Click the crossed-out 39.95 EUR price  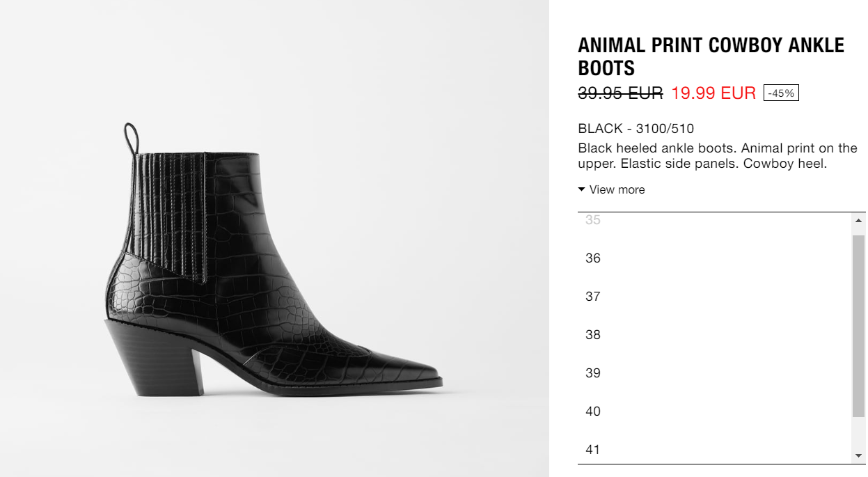pyautogui.click(x=620, y=93)
